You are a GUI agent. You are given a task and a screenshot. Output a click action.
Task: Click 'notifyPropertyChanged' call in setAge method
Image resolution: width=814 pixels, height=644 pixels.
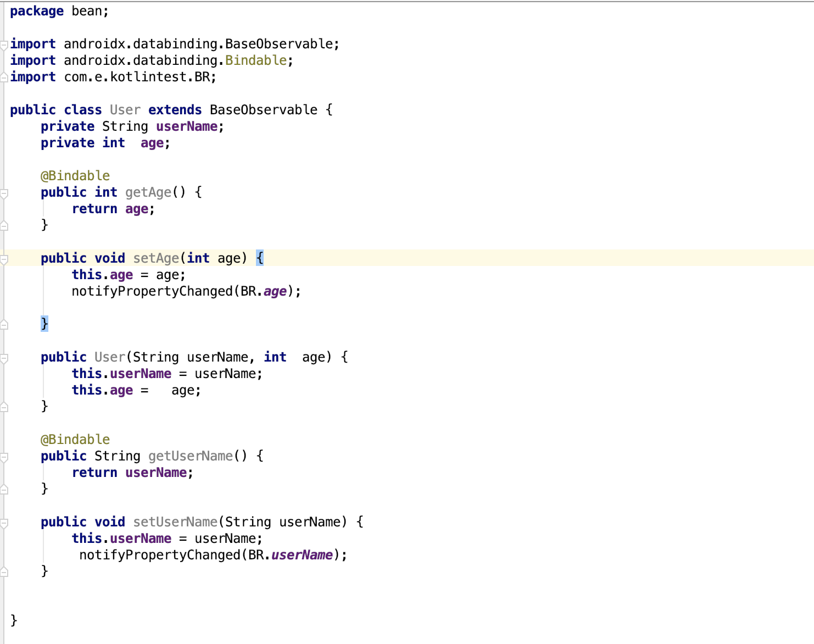pos(152,291)
